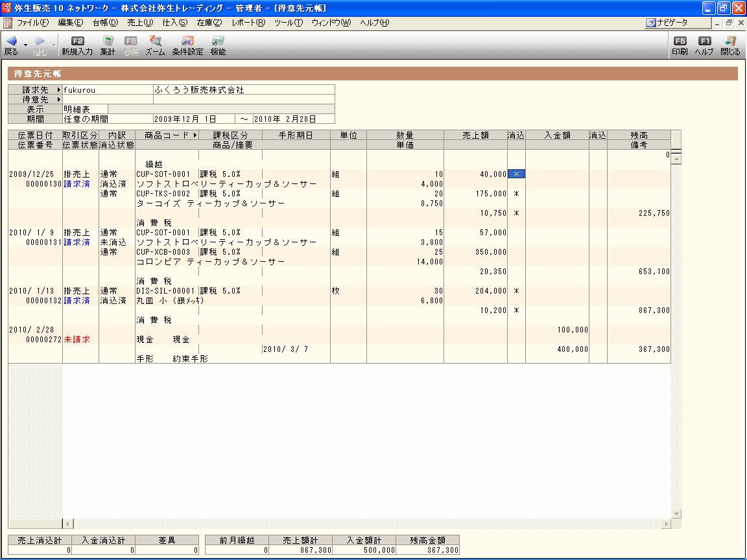Open the 在庫(Z) menu
The image size is (747, 560).
click(209, 23)
